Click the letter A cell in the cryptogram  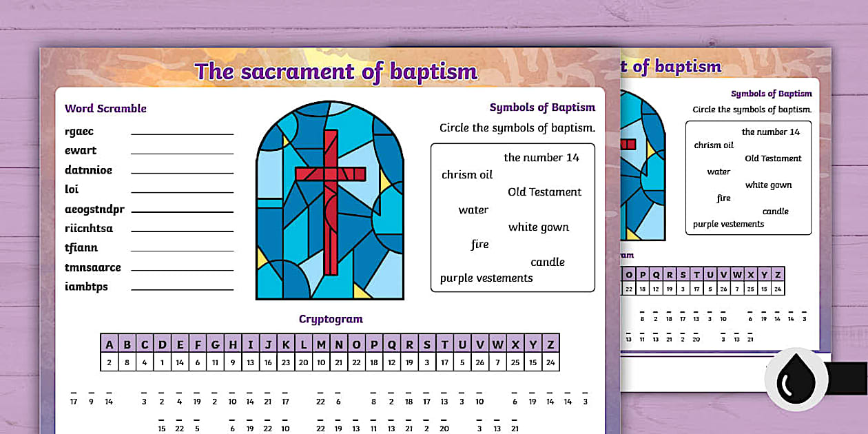click(109, 342)
